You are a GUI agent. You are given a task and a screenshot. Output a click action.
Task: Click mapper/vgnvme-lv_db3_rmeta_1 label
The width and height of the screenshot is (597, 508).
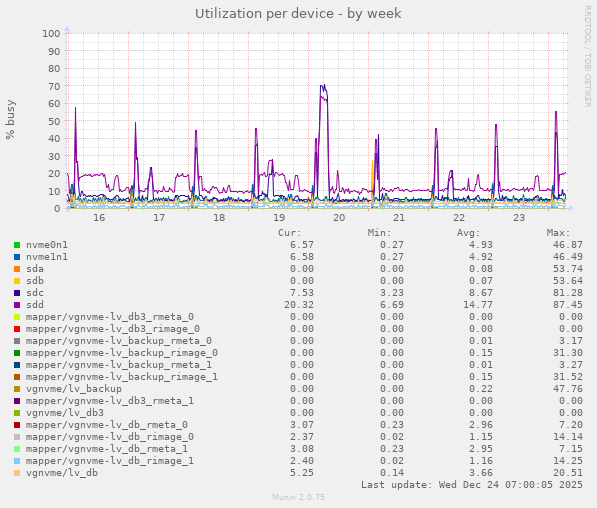point(110,401)
